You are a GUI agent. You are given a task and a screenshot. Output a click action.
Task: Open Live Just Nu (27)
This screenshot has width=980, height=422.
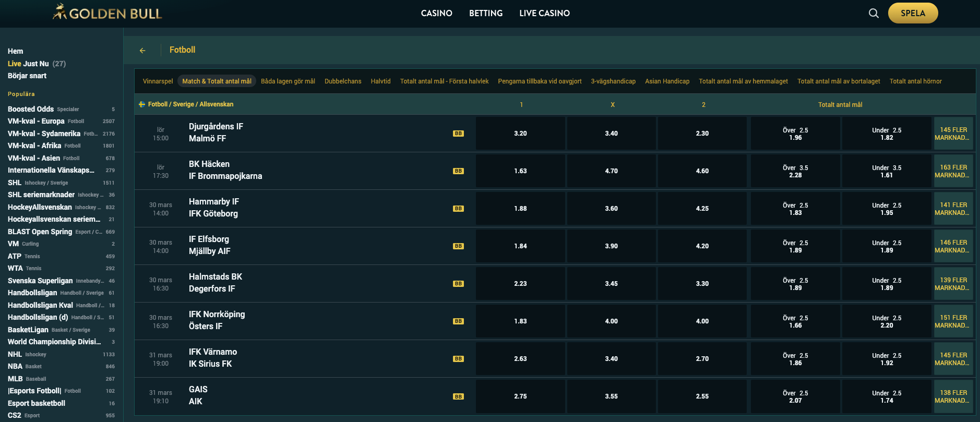pyautogui.click(x=37, y=64)
